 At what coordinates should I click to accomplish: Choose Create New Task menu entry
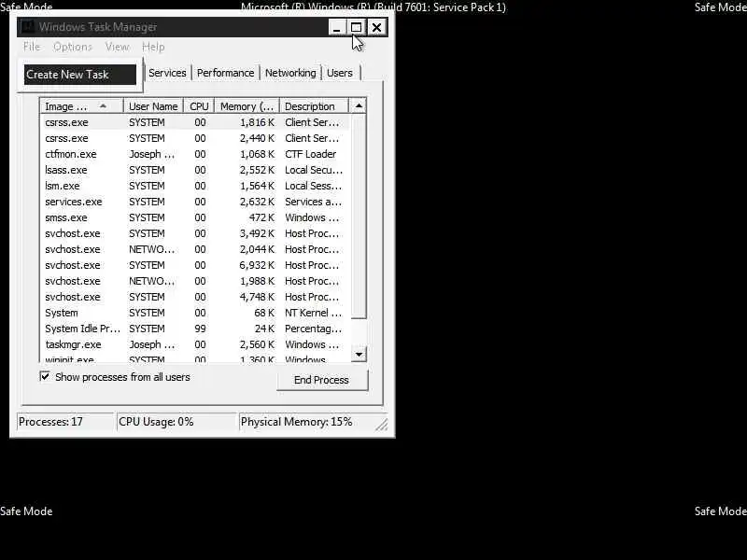pos(80,75)
